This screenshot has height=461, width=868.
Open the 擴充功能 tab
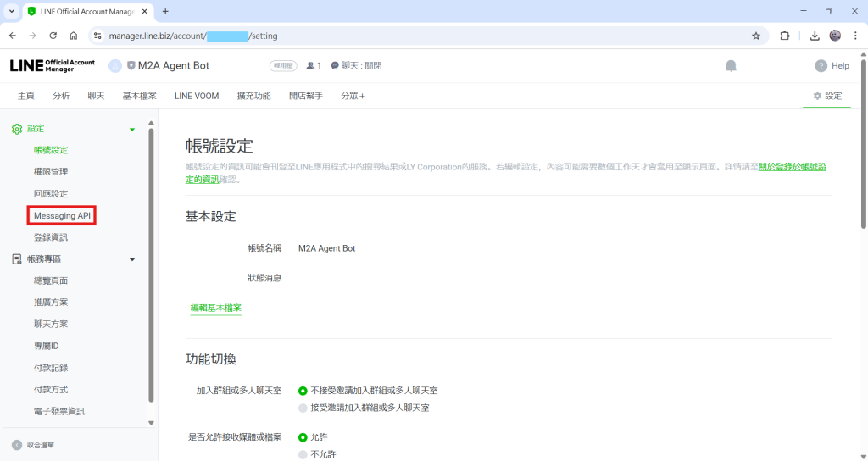[254, 96]
